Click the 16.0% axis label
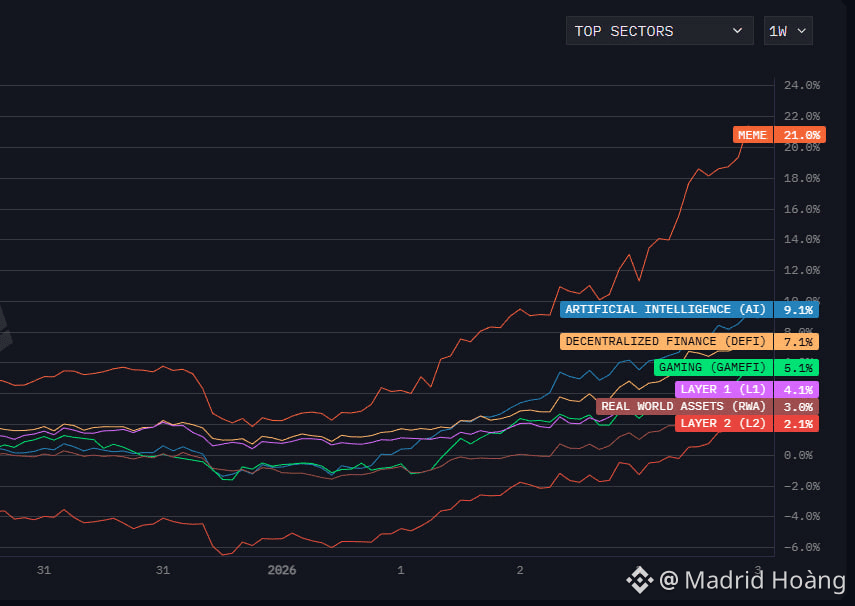Screen dimensions: 855x606 click(x=802, y=209)
